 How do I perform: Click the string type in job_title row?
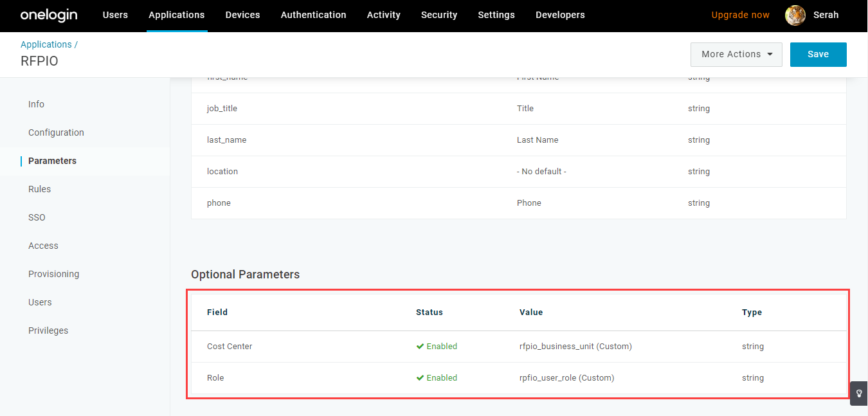pyautogui.click(x=699, y=109)
